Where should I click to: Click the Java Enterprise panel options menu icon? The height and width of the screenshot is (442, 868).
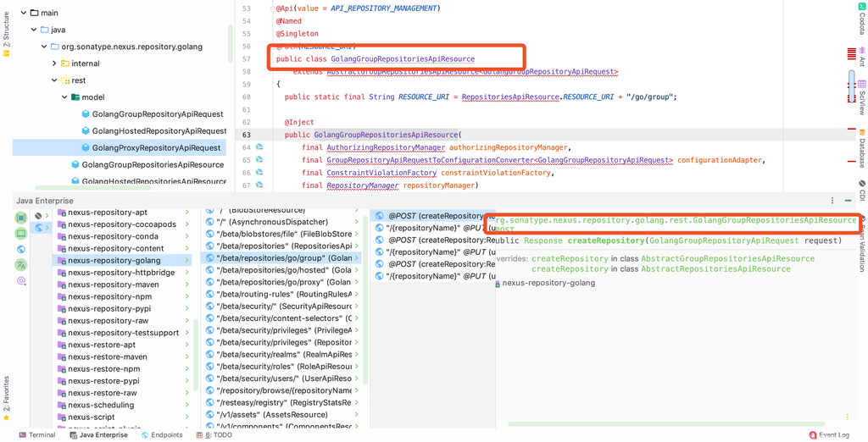tap(833, 201)
